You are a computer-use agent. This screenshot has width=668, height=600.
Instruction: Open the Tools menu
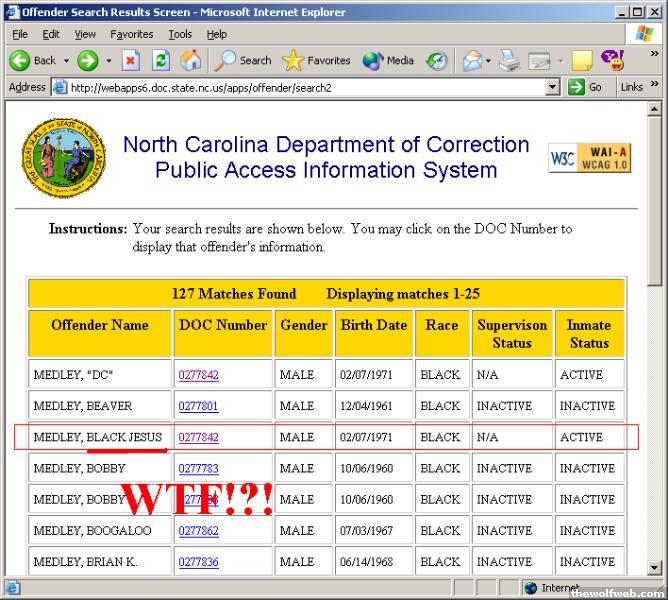pos(180,34)
